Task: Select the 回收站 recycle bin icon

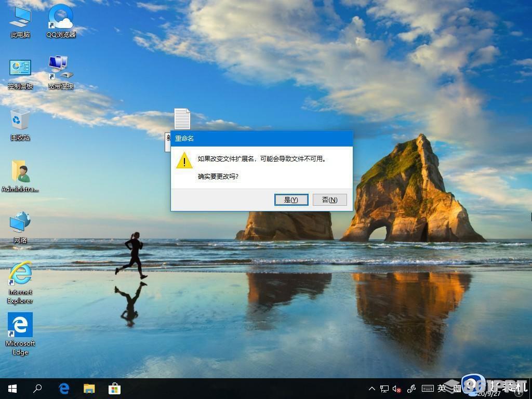Action: coord(20,125)
